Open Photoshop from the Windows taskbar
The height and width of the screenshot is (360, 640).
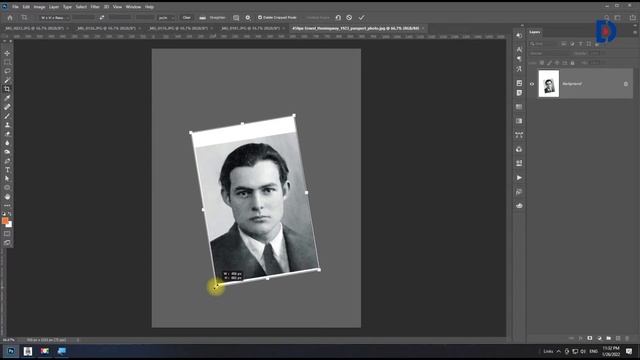click(11, 351)
